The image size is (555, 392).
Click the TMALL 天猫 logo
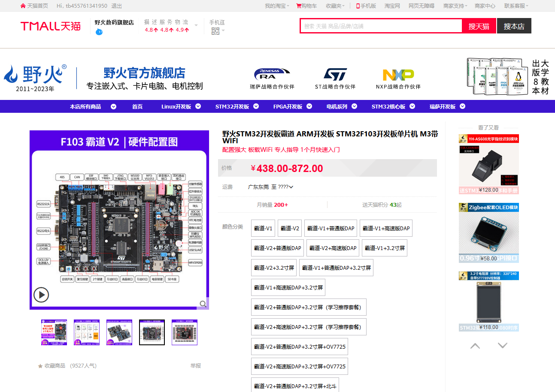[x=51, y=26]
